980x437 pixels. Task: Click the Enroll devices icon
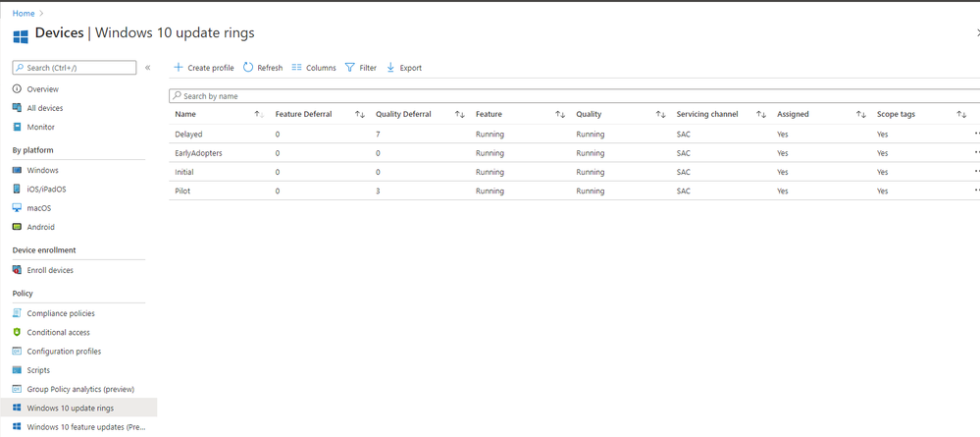click(18, 270)
